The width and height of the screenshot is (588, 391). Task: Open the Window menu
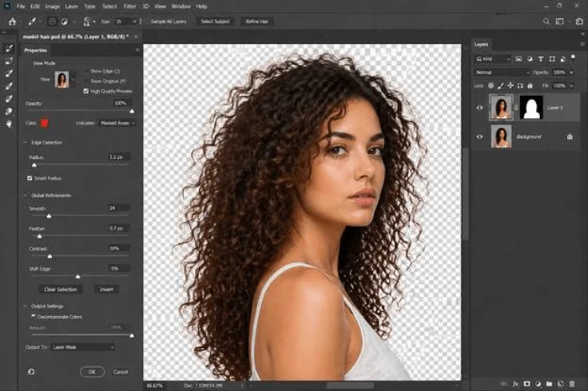point(181,6)
